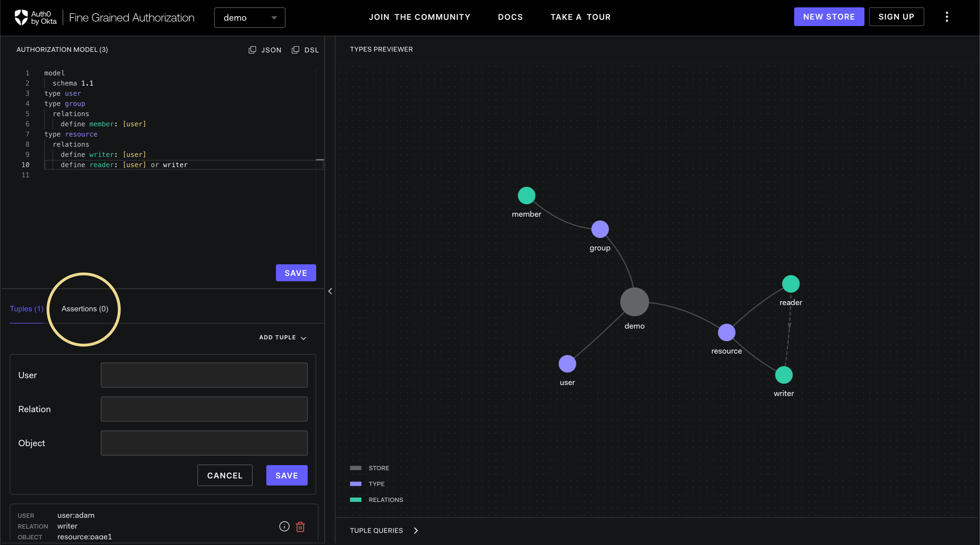
Task: Click line number 11 in editor
Action: [25, 175]
